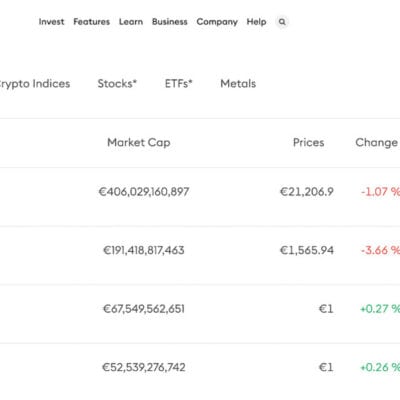Open the Business menu

pyautogui.click(x=170, y=22)
